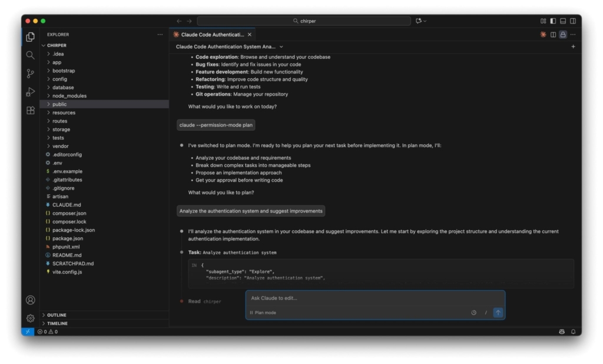The image size is (603, 364).
Task: Expand the OUTLINE section
Action: click(104, 315)
